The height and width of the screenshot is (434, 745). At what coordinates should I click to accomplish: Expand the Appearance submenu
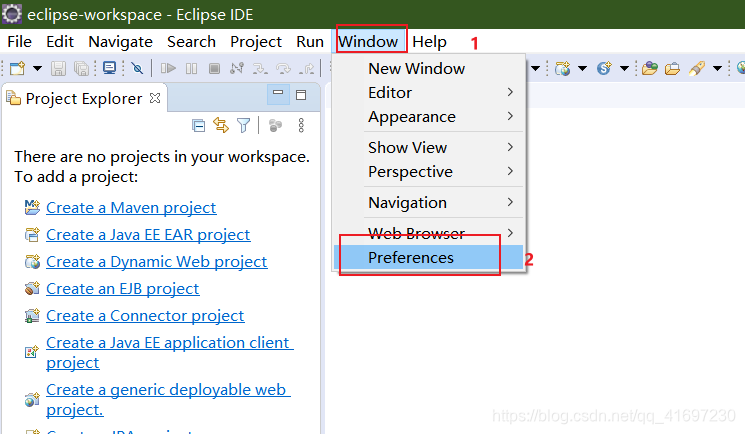click(429, 116)
